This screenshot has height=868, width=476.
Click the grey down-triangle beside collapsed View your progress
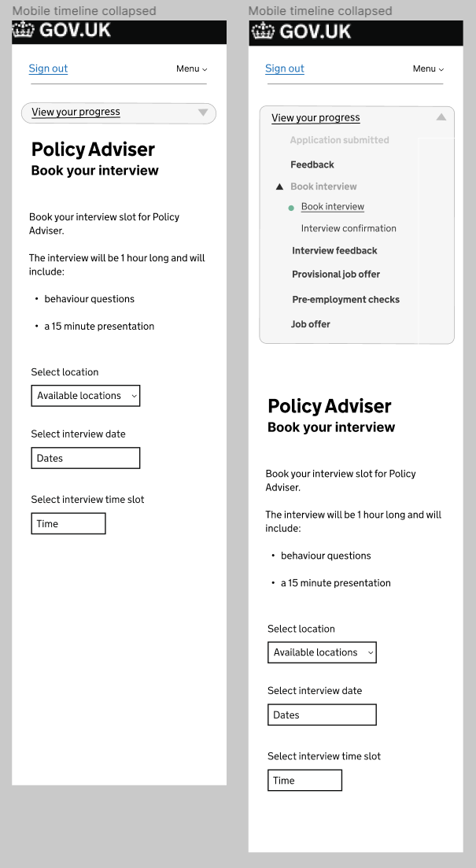point(203,113)
